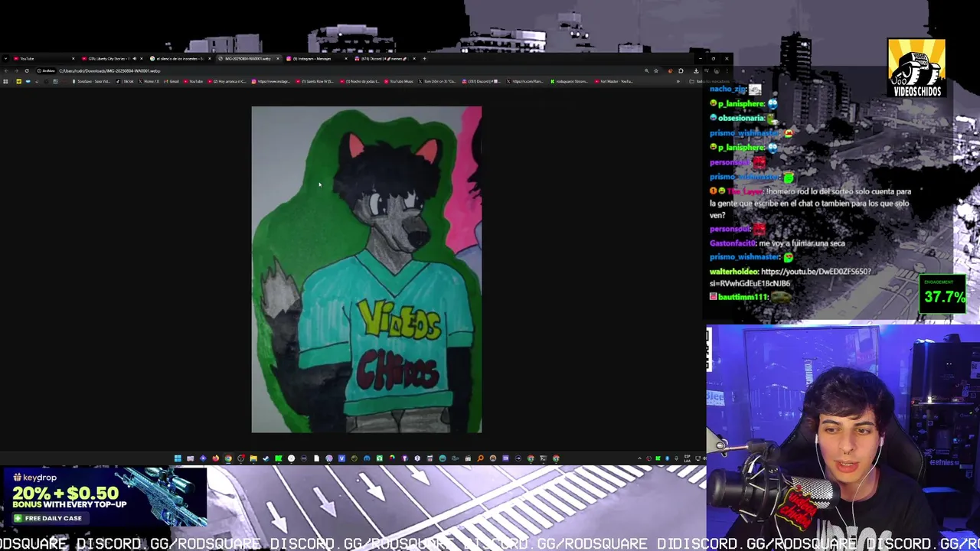
Task: Click username bauttimm111 in chat
Action: pos(743,297)
